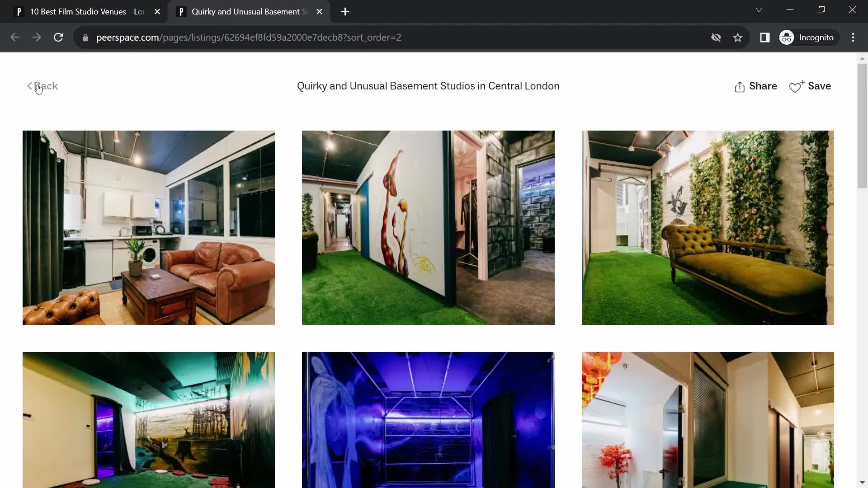Open the blue neon-lit room photo
The height and width of the screenshot is (488, 868).
[x=428, y=420]
